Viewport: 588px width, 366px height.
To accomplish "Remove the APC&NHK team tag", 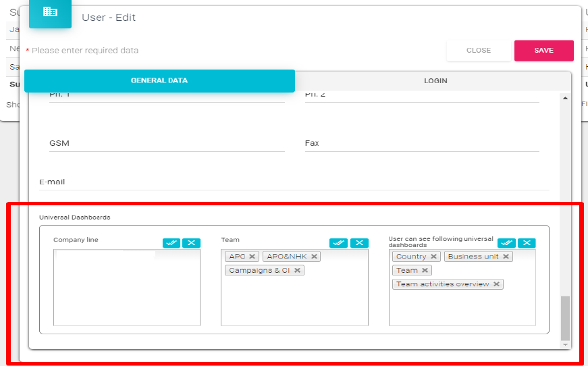I will coord(314,257).
